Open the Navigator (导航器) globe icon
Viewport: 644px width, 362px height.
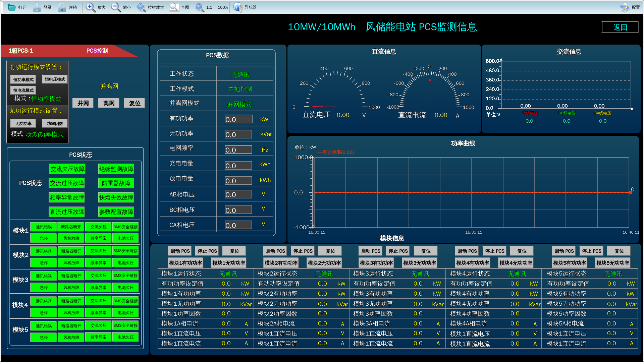click(237, 7)
